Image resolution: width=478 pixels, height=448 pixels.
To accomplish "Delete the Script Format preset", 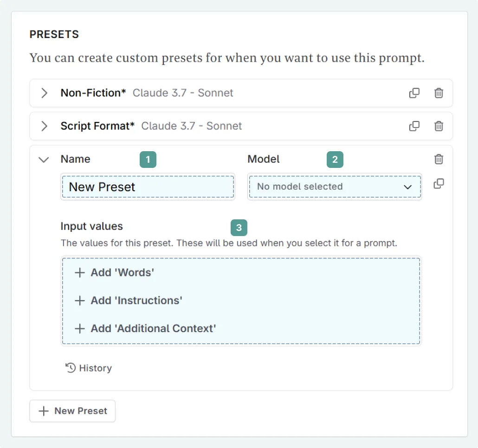I will (x=439, y=126).
